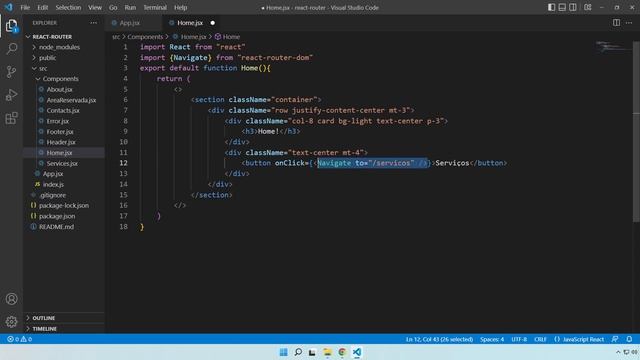Click the Ln 12, Col 43 status item
Image resolution: width=640 pixels, height=360 pixels.
439,339
